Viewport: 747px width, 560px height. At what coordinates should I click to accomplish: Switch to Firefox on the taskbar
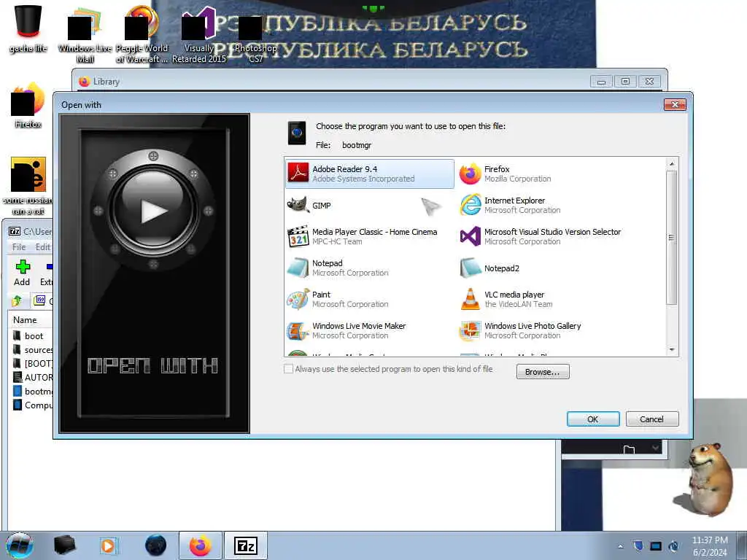(201, 545)
